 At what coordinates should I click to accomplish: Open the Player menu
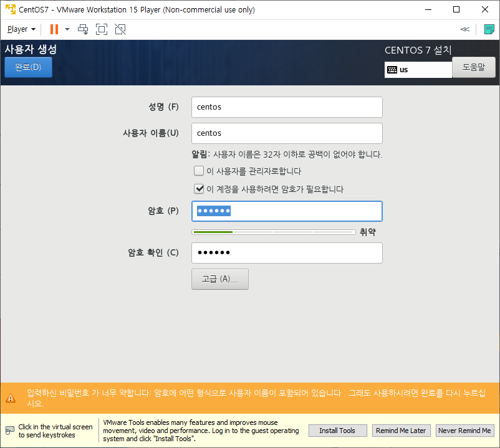21,29
